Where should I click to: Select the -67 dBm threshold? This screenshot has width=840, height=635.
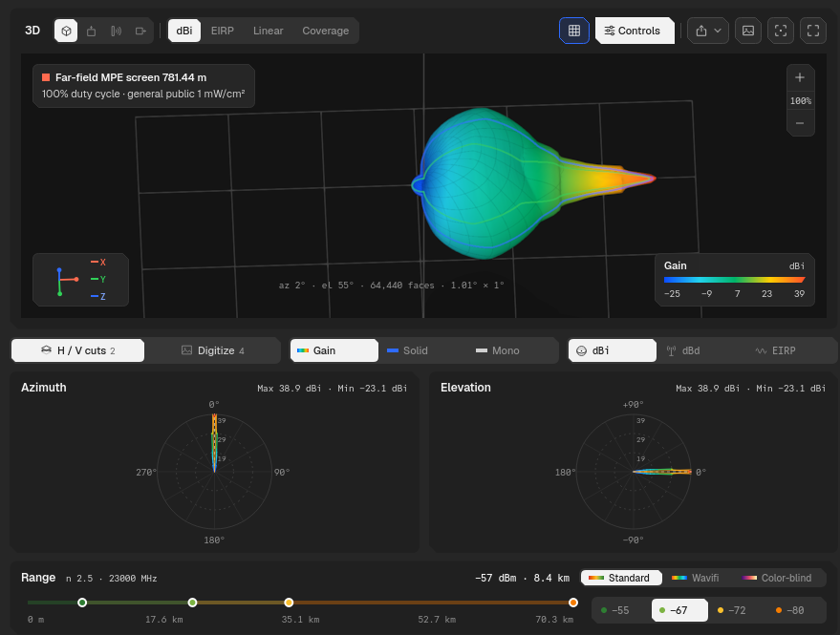[679, 610]
